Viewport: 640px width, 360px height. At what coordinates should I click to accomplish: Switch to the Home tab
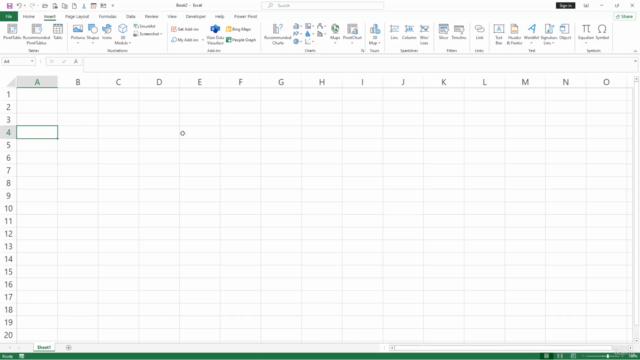[x=29, y=16]
